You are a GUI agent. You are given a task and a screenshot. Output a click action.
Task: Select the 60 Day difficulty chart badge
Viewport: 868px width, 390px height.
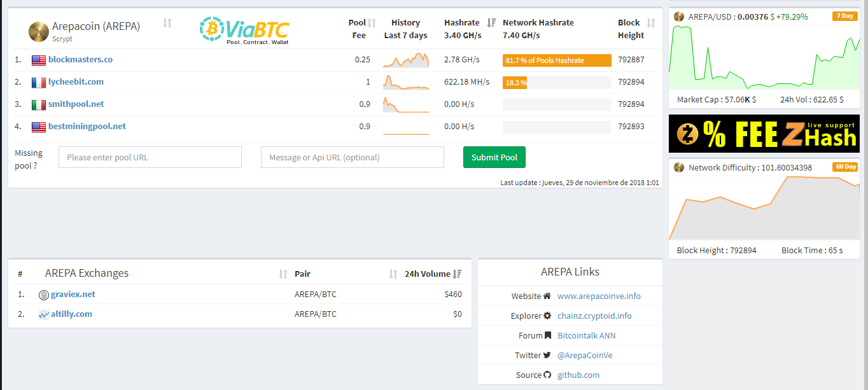click(x=844, y=167)
